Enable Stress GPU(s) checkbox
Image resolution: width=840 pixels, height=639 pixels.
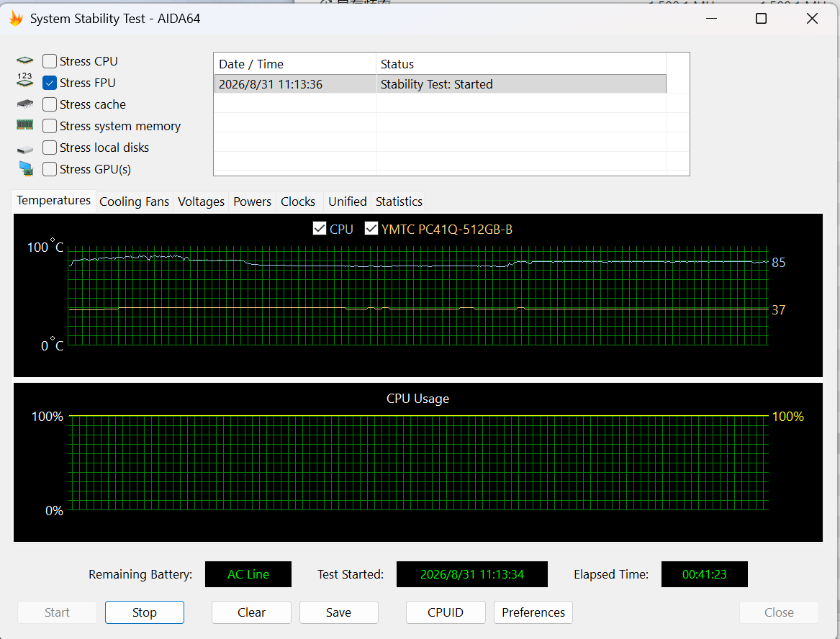coord(49,168)
